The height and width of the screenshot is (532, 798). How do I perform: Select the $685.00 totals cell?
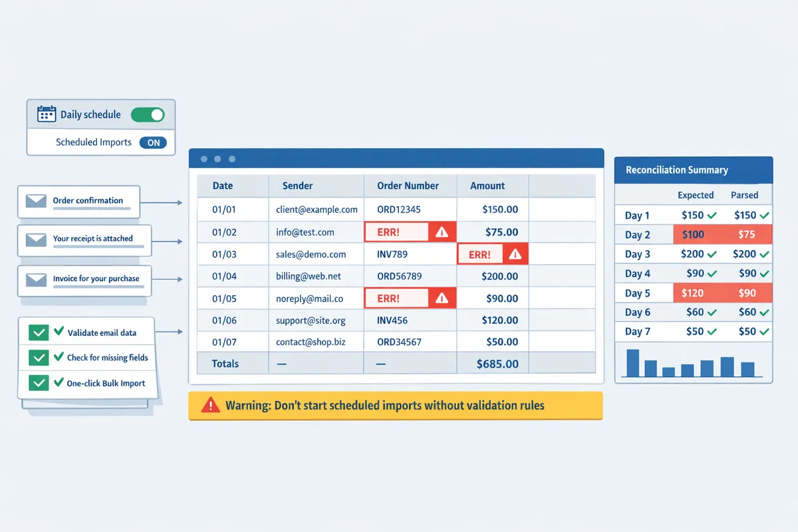[x=497, y=364]
